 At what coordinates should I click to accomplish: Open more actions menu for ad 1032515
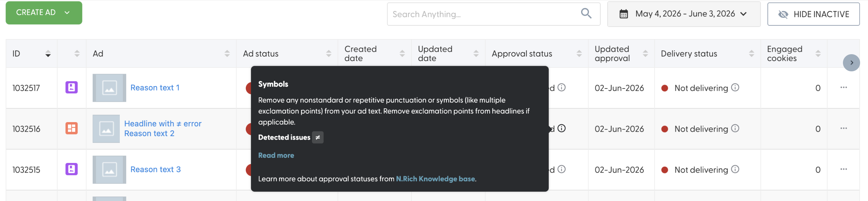pyautogui.click(x=844, y=169)
